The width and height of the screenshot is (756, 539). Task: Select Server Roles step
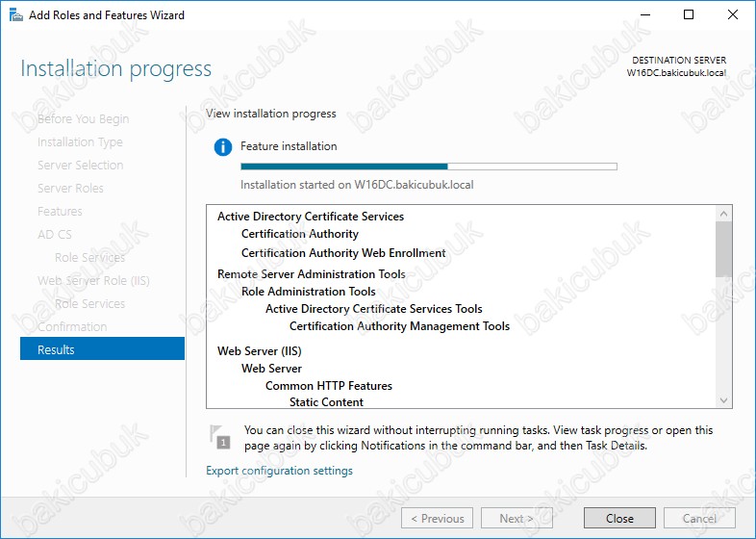(70, 189)
